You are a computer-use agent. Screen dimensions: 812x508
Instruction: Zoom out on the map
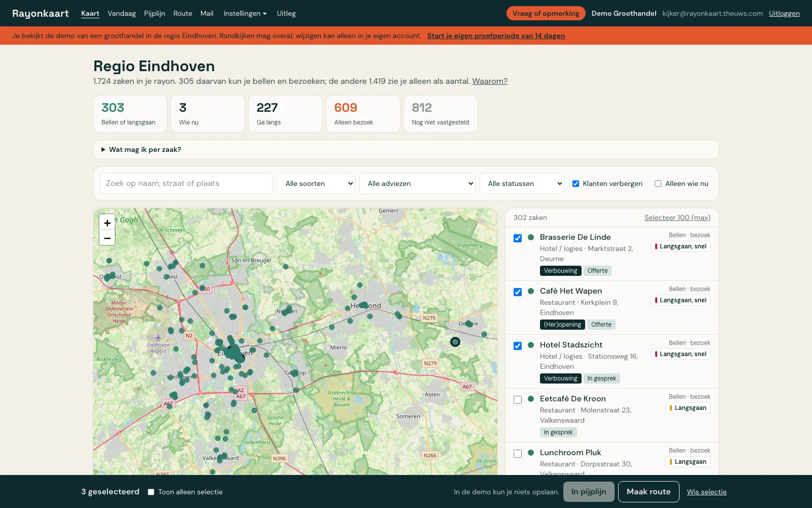point(107,238)
